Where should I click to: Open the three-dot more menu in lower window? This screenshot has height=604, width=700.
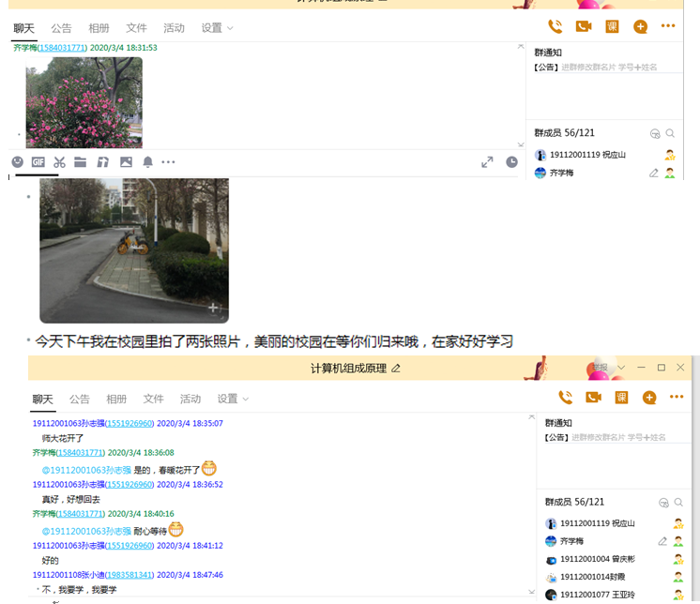[677, 397]
